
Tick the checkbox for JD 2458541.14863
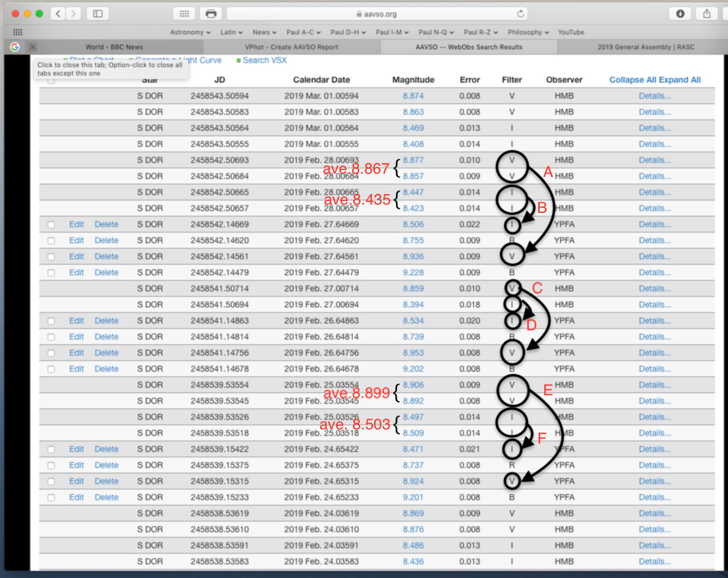click(x=51, y=321)
